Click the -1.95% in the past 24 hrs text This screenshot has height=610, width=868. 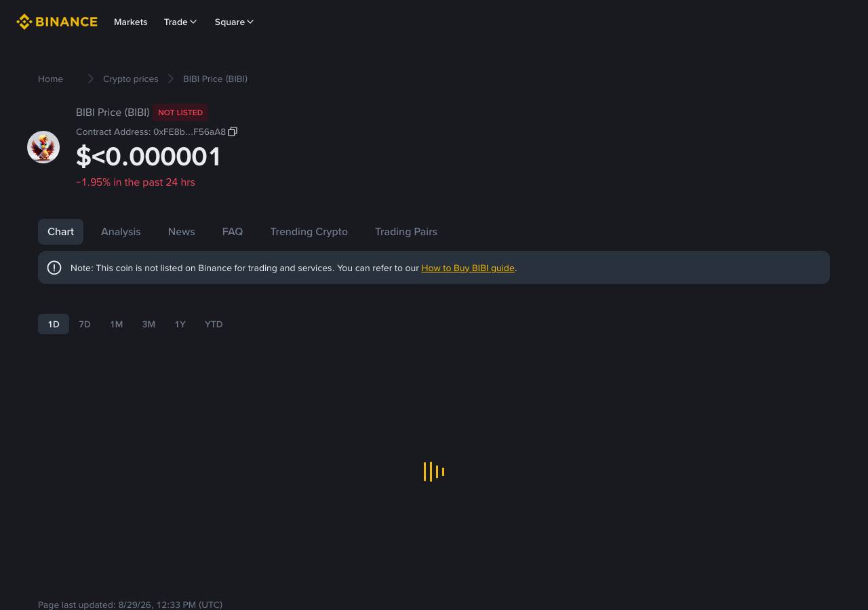tap(136, 182)
